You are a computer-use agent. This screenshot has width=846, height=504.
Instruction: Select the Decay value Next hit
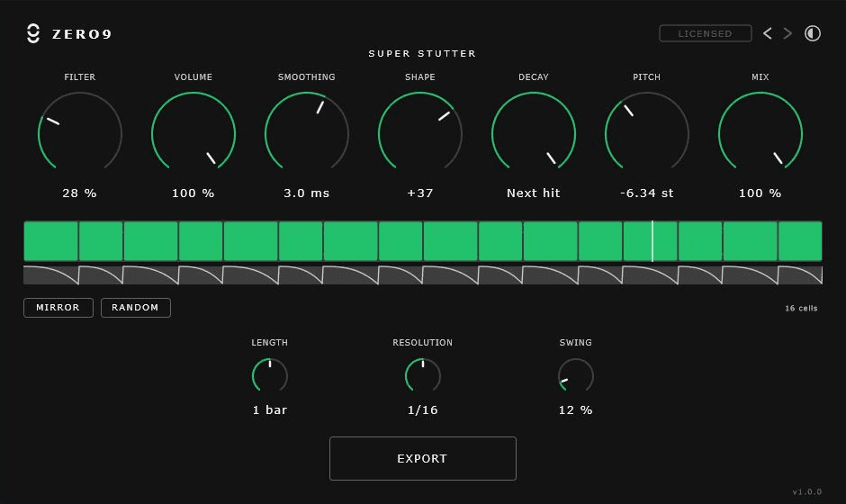533,193
